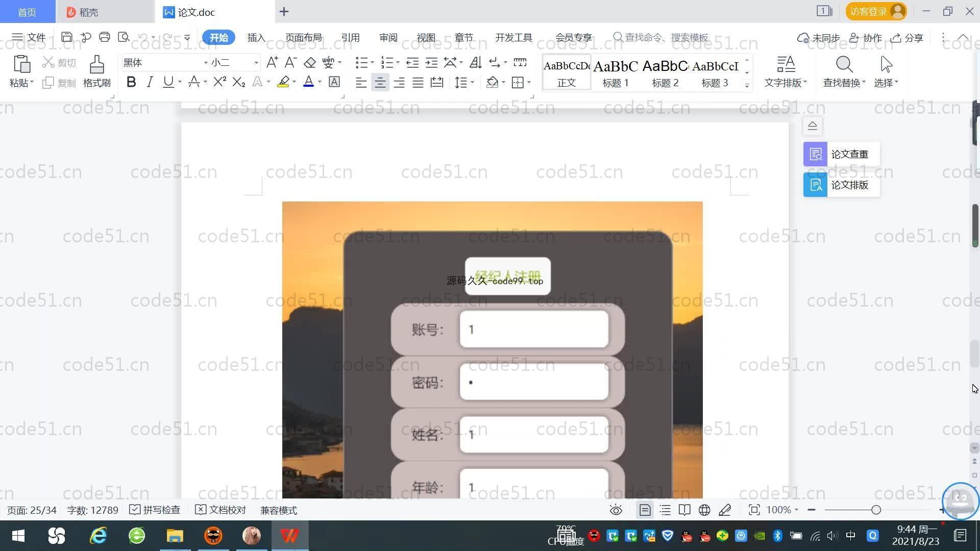The width and height of the screenshot is (980, 551).
Task: Decrease paragraph indent
Action: pos(412,62)
